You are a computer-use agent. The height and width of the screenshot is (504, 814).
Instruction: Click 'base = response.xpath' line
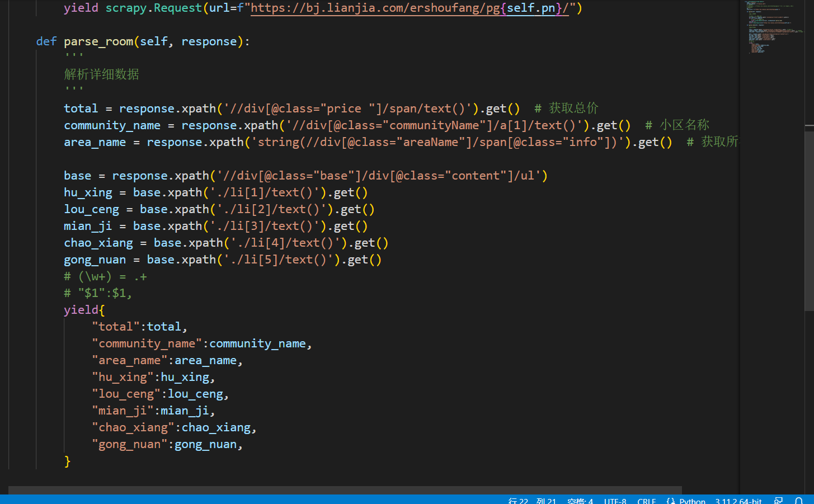coord(305,176)
